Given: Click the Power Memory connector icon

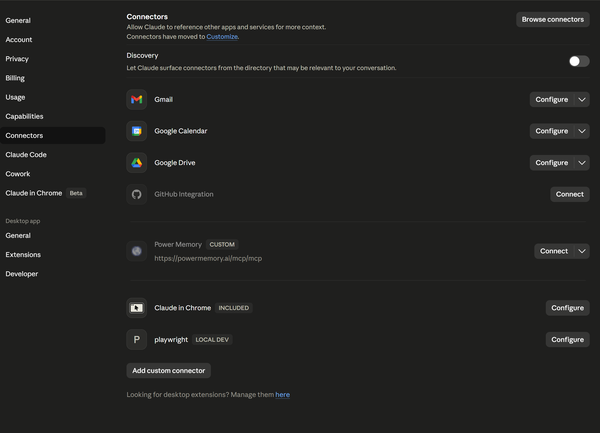Looking at the screenshot, I should tap(137, 251).
